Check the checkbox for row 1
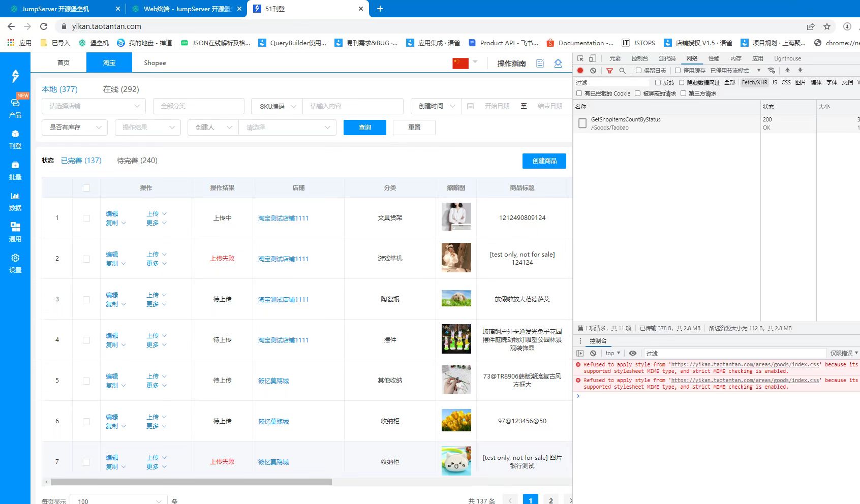The width and height of the screenshot is (860, 504). [x=86, y=218]
